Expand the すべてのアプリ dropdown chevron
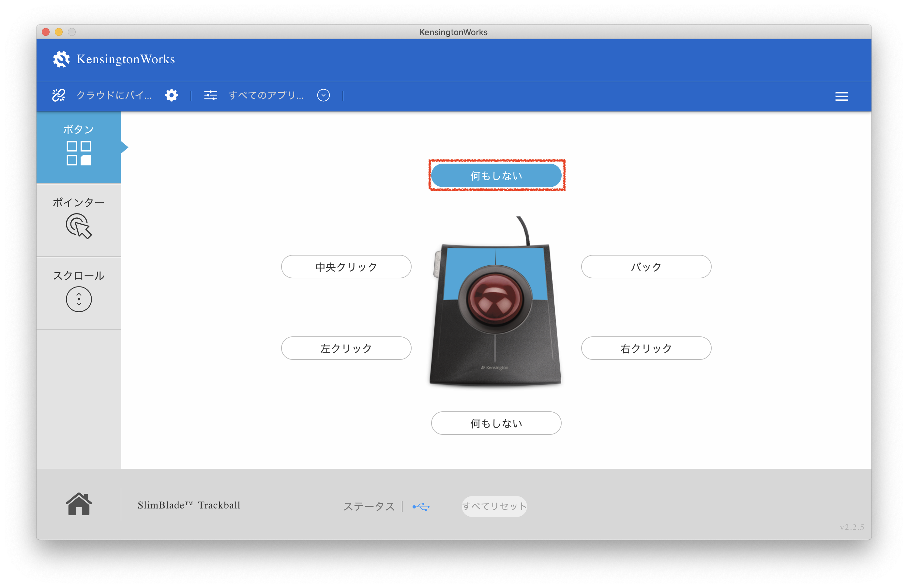 [324, 95]
